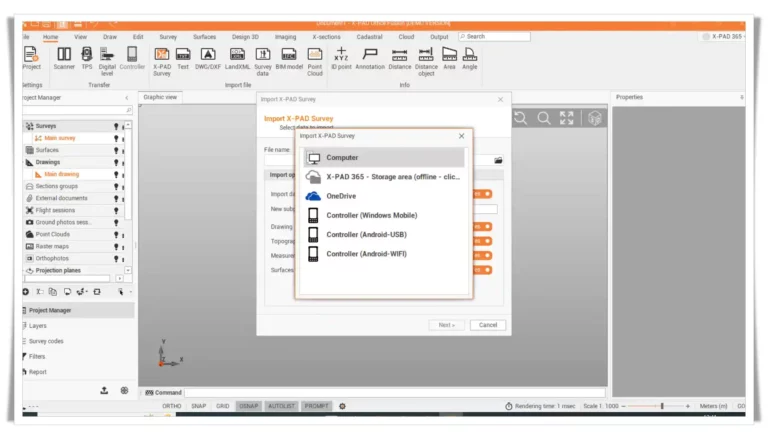768x439 pixels.
Task: Click the minus button by scale slider
Action: (x=624, y=406)
